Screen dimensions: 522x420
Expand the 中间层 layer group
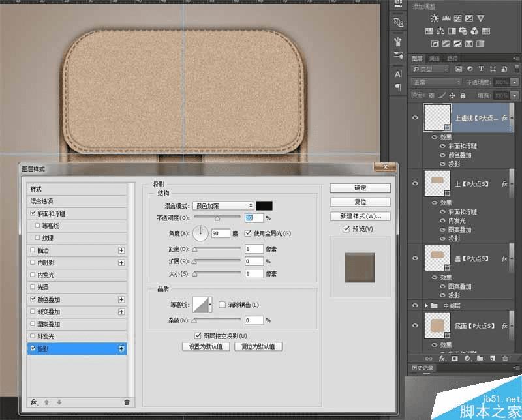pyautogui.click(x=427, y=305)
